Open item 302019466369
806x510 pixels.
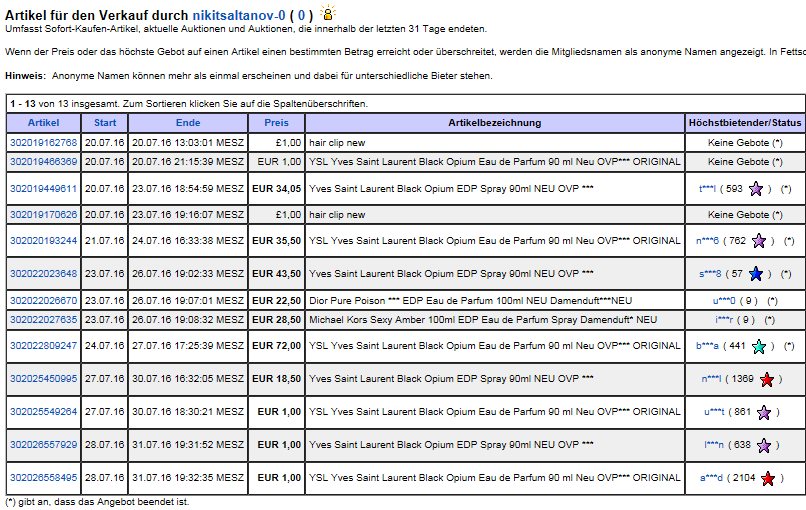pos(44,161)
